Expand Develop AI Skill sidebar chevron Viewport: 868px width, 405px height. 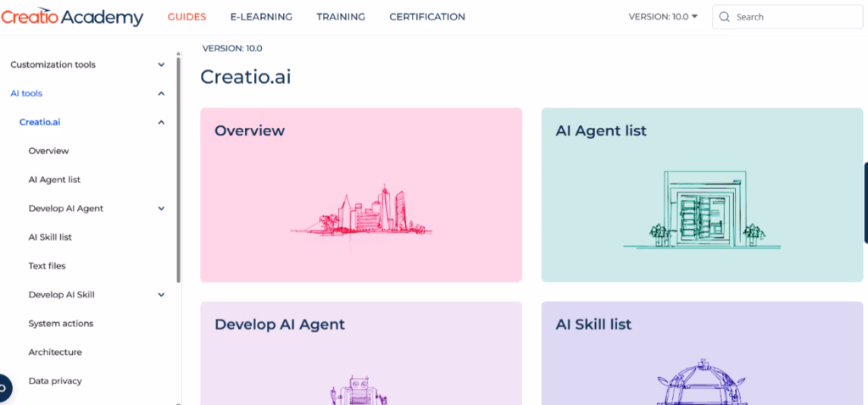161,295
